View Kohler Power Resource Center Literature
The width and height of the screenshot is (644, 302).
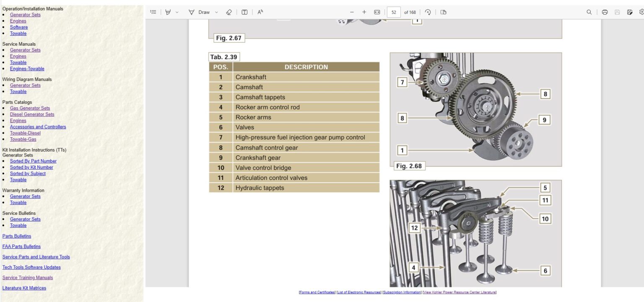coord(460,292)
